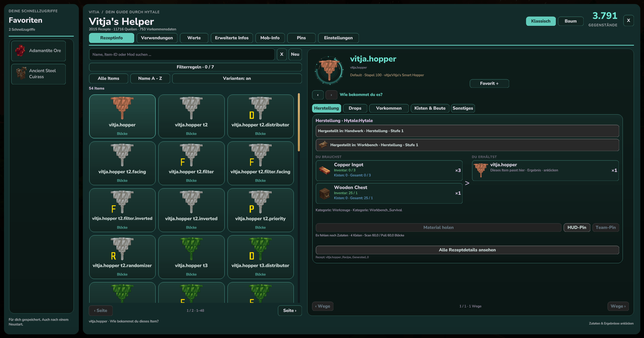Go to the next Seite page
Viewport: 644px width, 338px height.
(x=290, y=311)
